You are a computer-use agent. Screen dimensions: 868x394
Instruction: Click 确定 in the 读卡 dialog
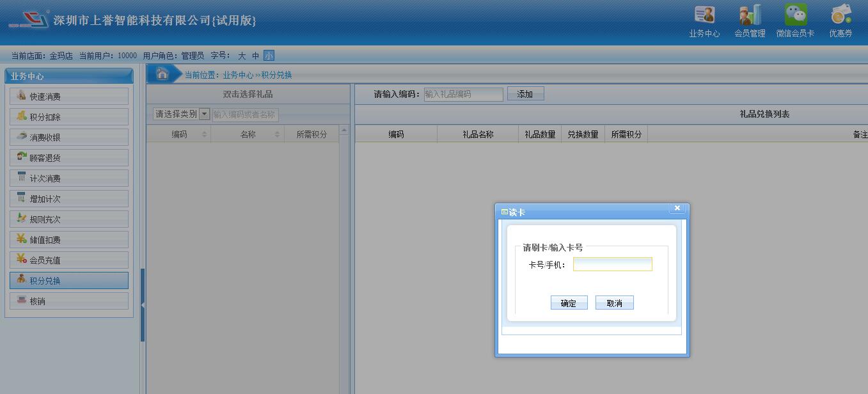pyautogui.click(x=569, y=303)
